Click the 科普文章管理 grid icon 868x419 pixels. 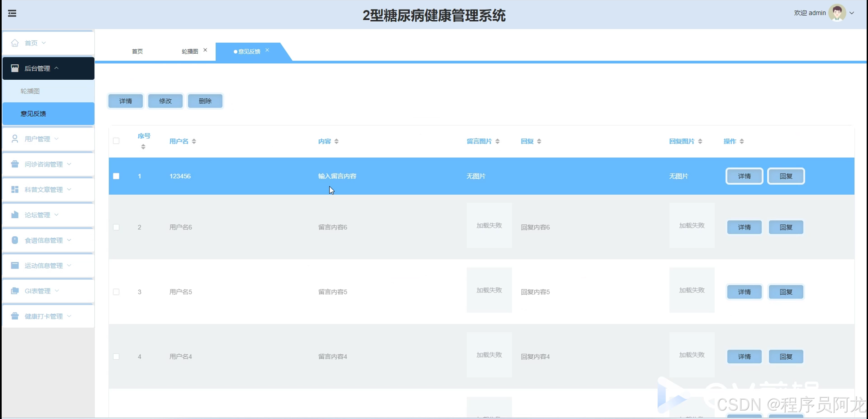pyautogui.click(x=15, y=189)
